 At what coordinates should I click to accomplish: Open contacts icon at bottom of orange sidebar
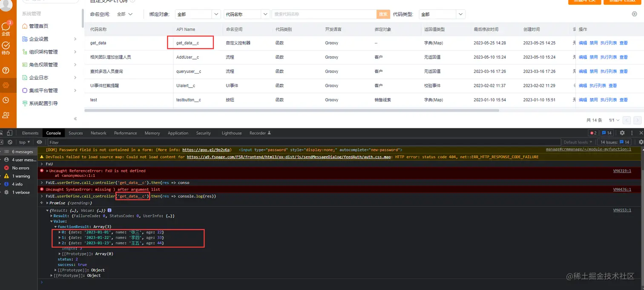coord(6,115)
